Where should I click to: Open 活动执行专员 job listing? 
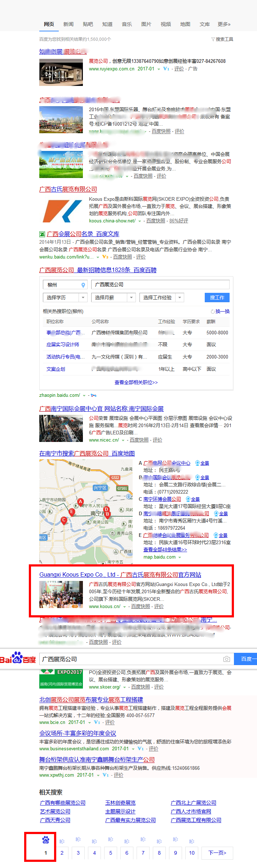[66, 357]
